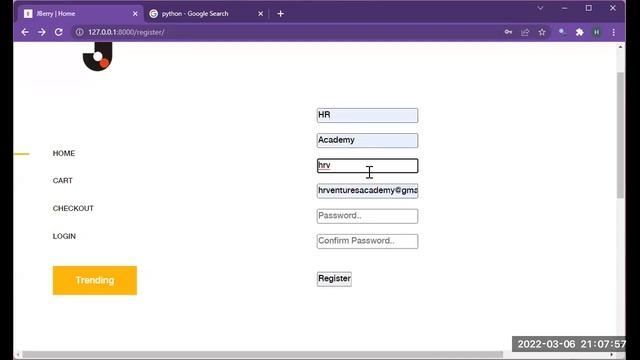Click the username field containing hrv
This screenshot has height=360, width=640.
[367, 166]
